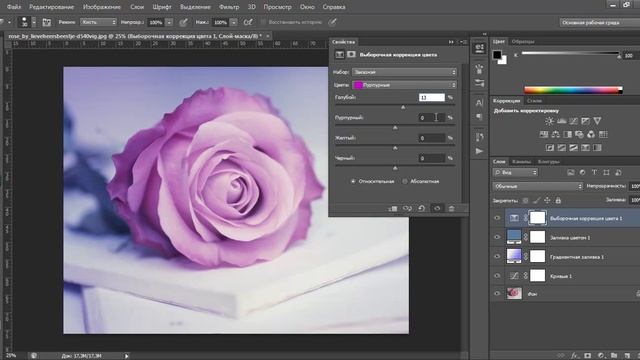The width and height of the screenshot is (640, 360).
Task: Add an Exposure adjustment layer
Action: pyautogui.click(x=585, y=121)
